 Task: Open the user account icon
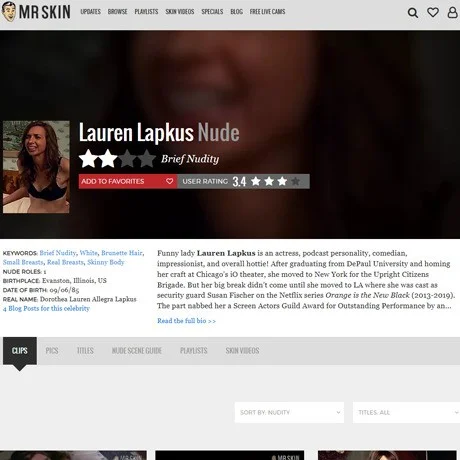(452, 12)
